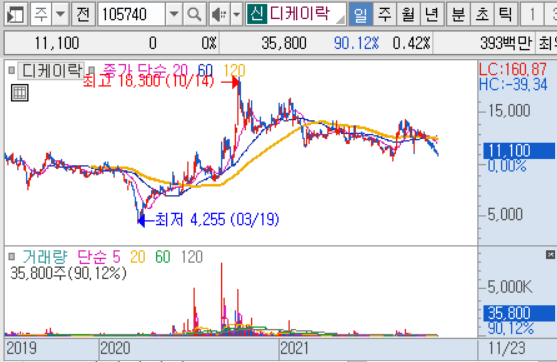Image resolution: width=557 pixels, height=362 pixels.
Task: Click the volume value 35,800 in info bar
Action: 284,43
